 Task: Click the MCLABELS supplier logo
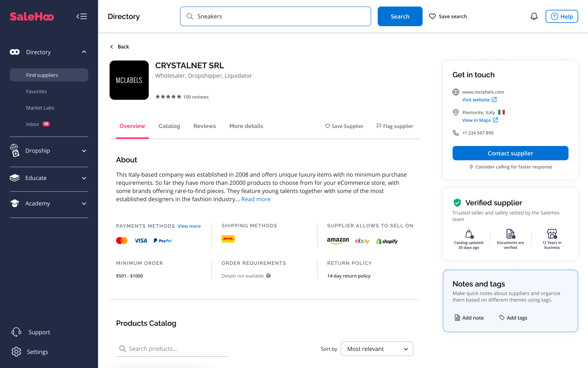(129, 80)
